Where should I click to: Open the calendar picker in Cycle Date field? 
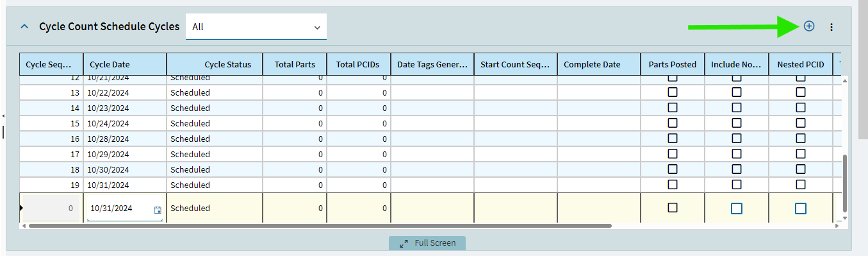158,209
